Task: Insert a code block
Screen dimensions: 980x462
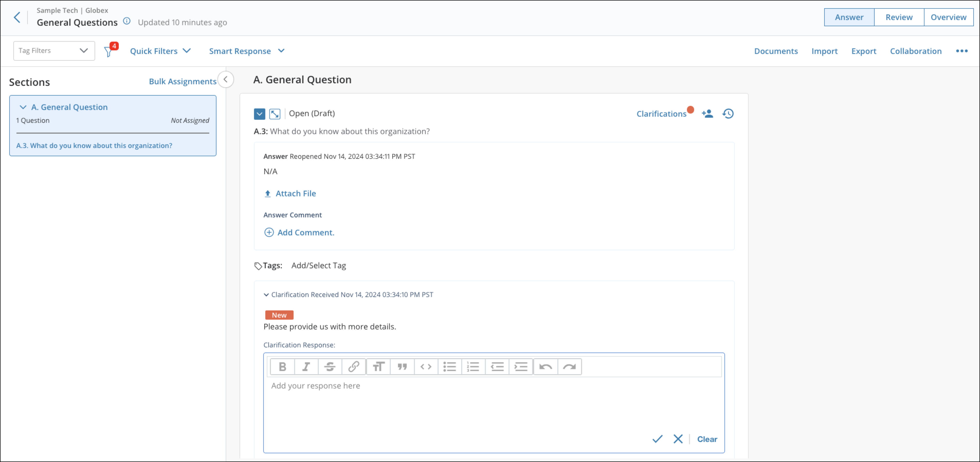Action: click(426, 367)
